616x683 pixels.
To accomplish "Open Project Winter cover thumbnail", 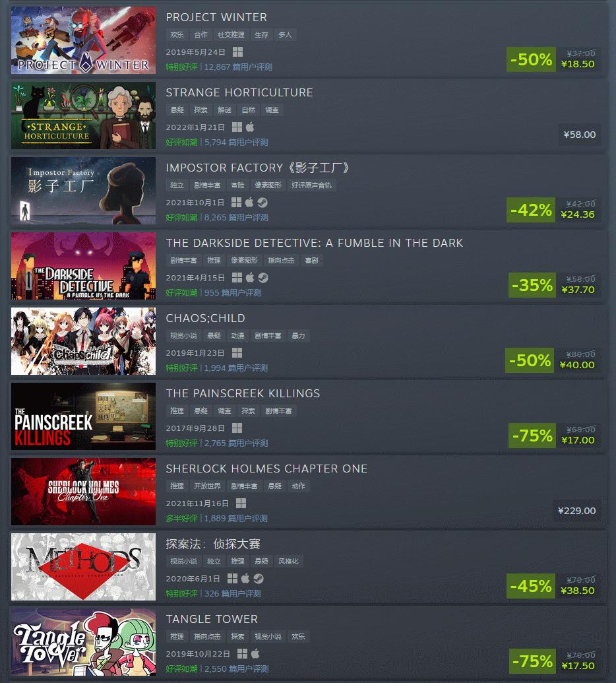I will tap(83, 40).
